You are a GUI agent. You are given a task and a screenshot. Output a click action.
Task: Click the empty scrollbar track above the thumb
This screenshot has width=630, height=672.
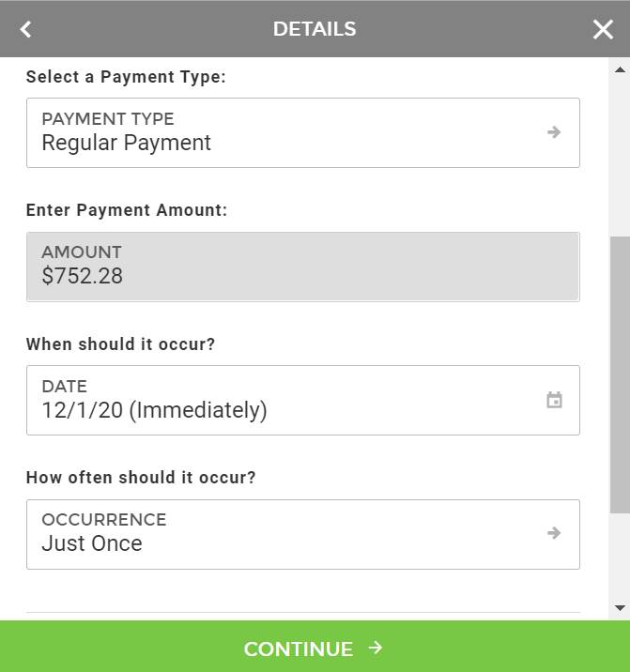pos(620,157)
